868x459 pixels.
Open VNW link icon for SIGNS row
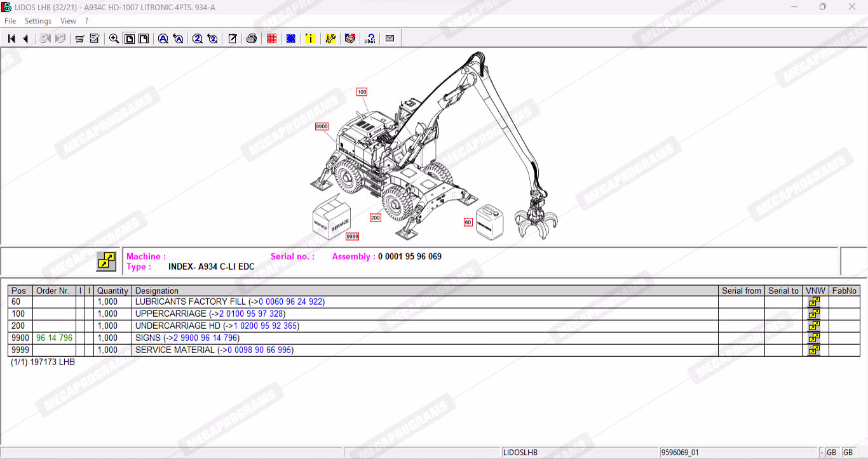(x=814, y=338)
